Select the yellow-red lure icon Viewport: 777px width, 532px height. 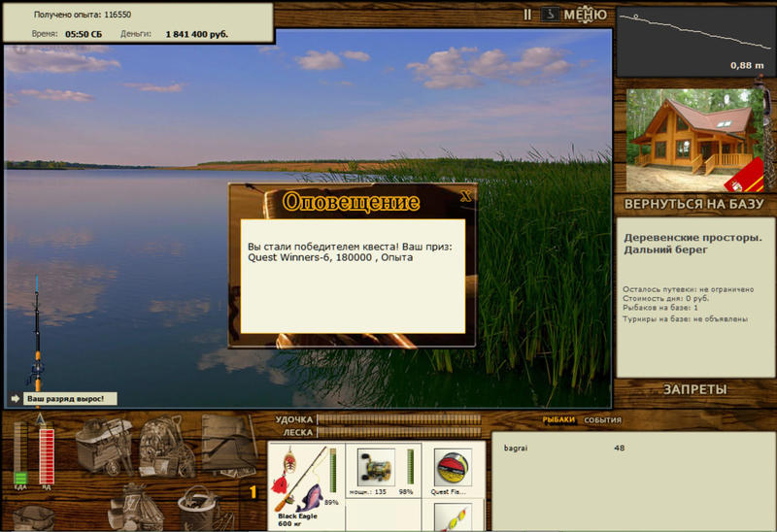[x=453, y=517]
